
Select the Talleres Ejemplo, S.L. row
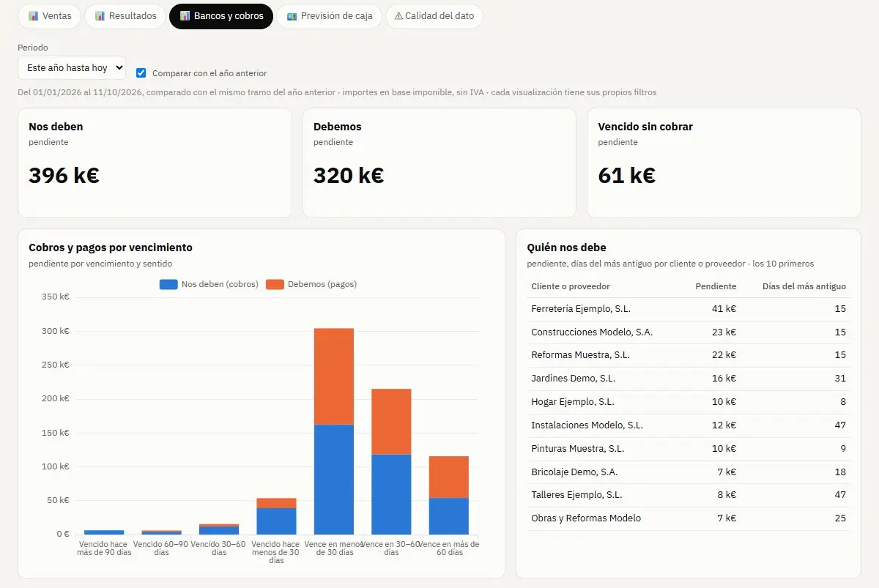(x=689, y=495)
